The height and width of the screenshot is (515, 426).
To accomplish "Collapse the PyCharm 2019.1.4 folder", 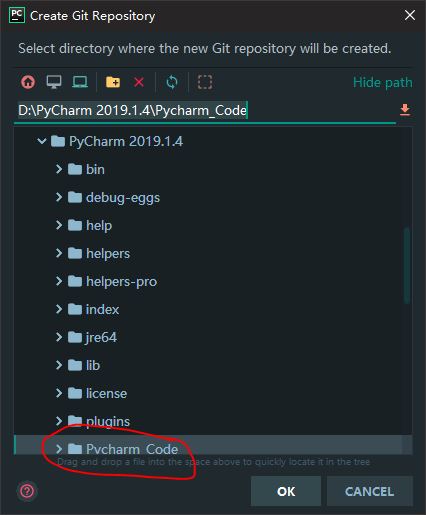I will (42, 141).
